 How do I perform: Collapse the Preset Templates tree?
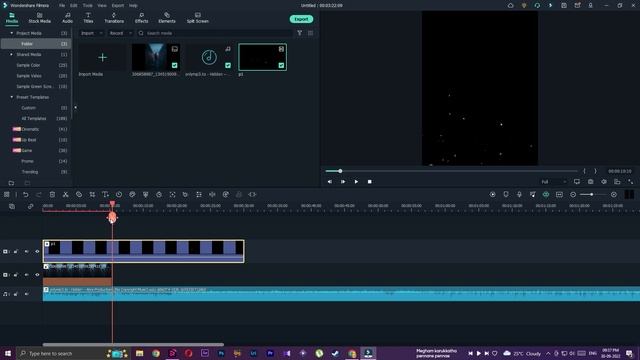(x=11, y=97)
